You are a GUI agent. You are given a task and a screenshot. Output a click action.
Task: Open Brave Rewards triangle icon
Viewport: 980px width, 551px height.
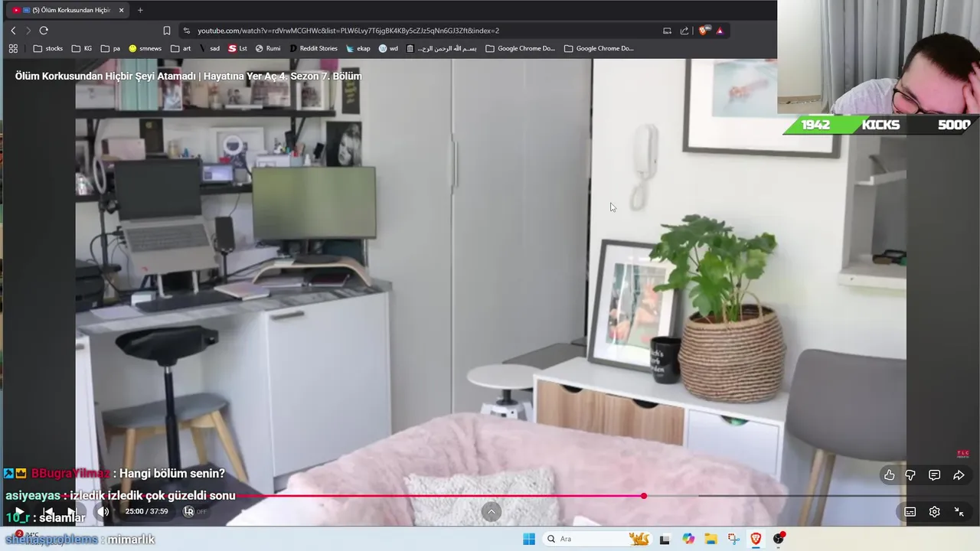click(x=720, y=31)
